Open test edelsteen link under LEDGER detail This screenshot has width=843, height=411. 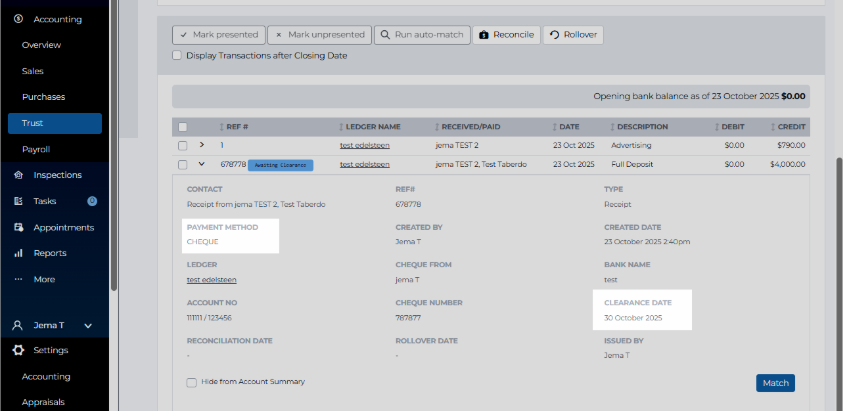click(x=211, y=280)
